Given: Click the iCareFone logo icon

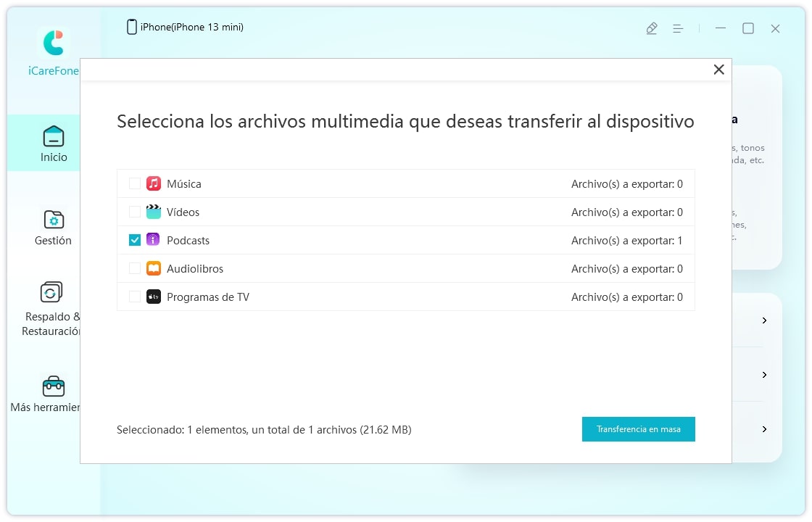Looking at the screenshot, I should pyautogui.click(x=54, y=43).
